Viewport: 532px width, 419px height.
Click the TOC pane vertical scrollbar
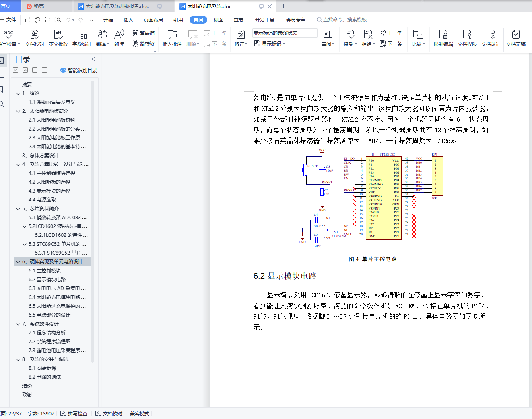[92, 222]
